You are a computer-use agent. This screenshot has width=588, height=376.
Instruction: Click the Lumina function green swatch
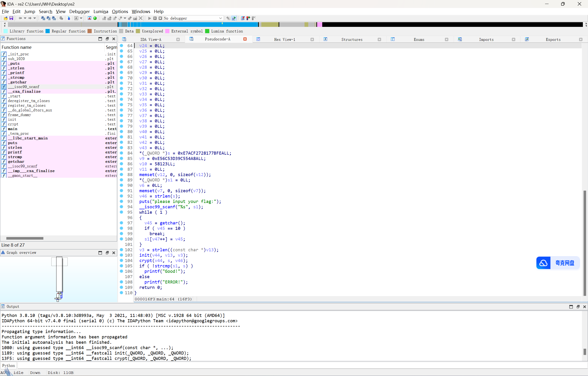pos(207,31)
